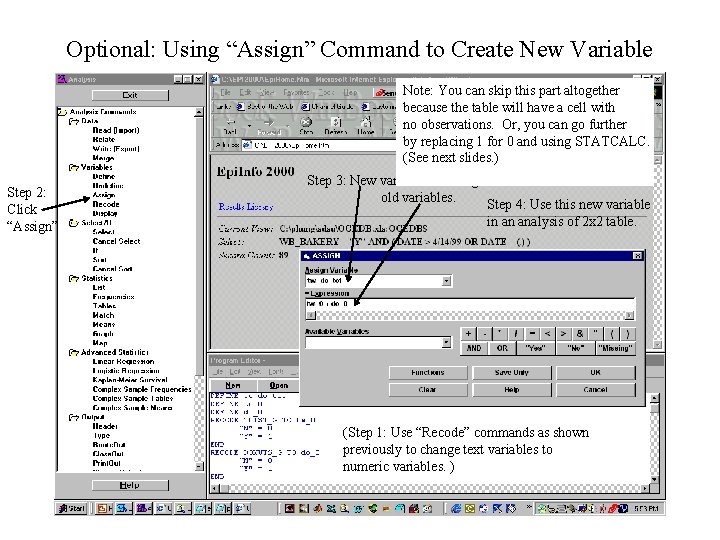
Task: Select the Tables command under Statistics
Action: tap(104, 306)
